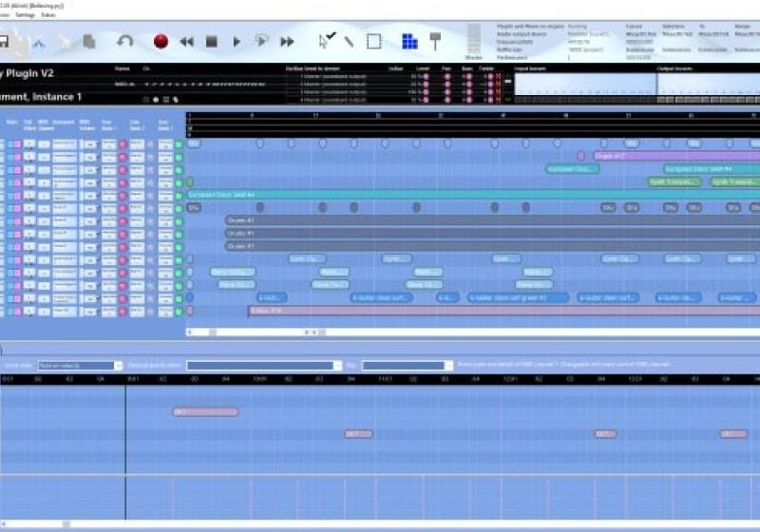
Task: Toggle the first track's mute box
Action: coord(12,144)
